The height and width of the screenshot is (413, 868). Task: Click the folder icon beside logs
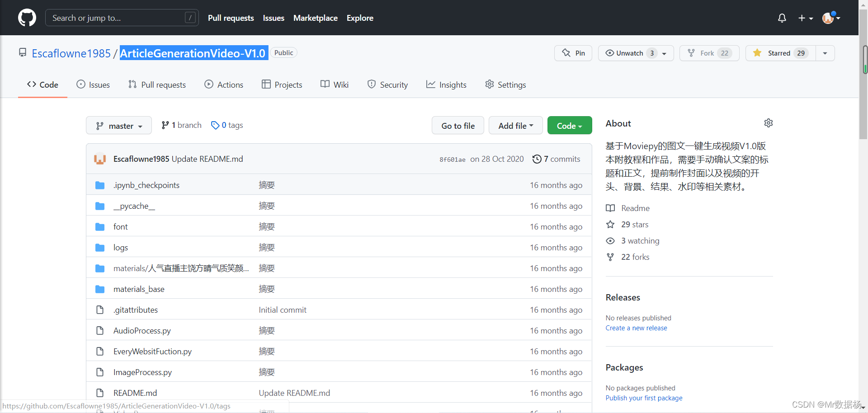[x=100, y=248]
